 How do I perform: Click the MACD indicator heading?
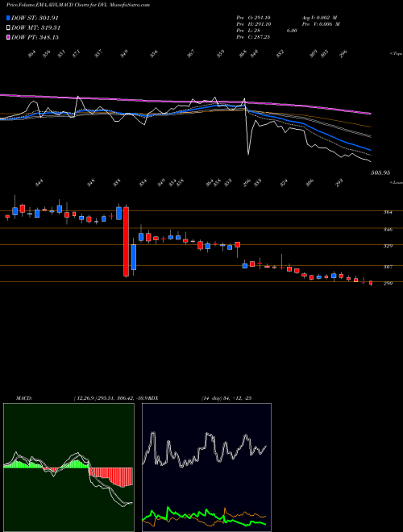coord(24,398)
